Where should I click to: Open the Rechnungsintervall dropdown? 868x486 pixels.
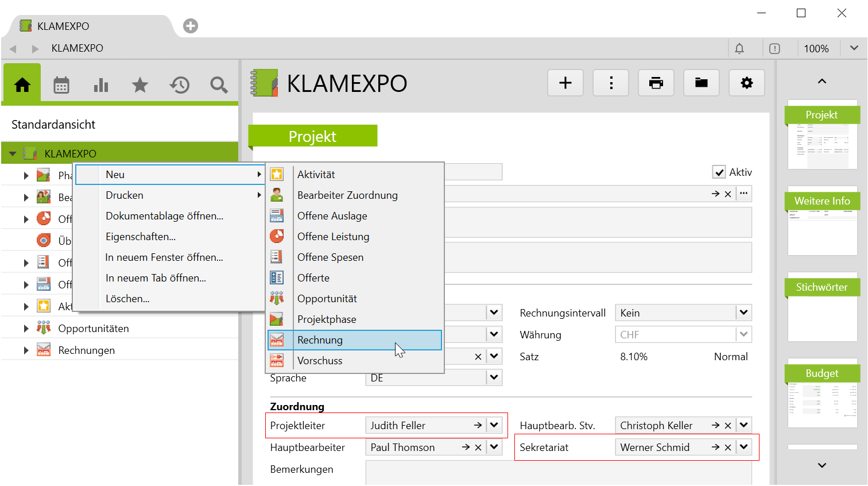click(743, 313)
